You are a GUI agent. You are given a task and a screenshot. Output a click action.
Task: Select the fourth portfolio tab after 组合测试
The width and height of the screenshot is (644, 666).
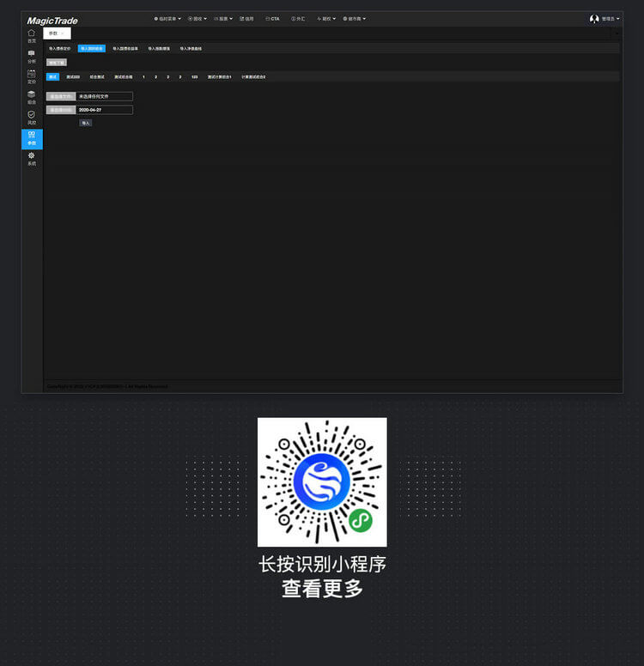coord(124,77)
